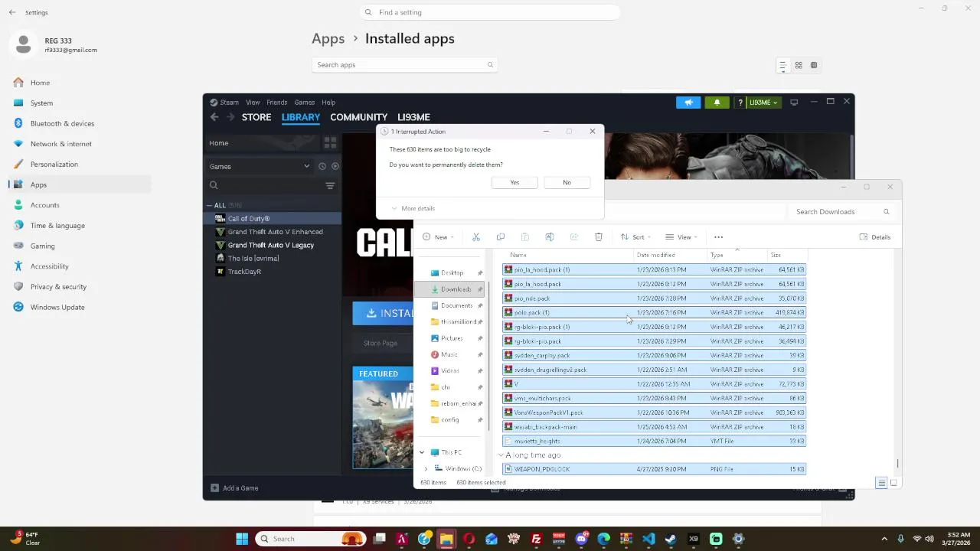Click the Search apps field in Settings

point(405,65)
